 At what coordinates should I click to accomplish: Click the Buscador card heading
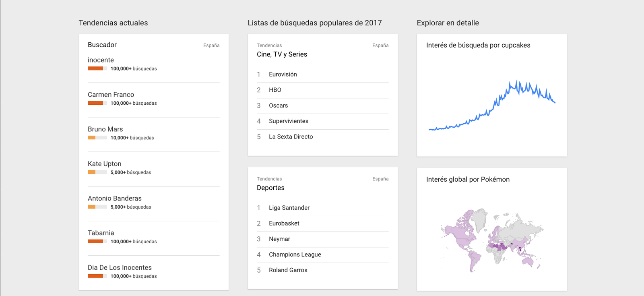pos(102,45)
